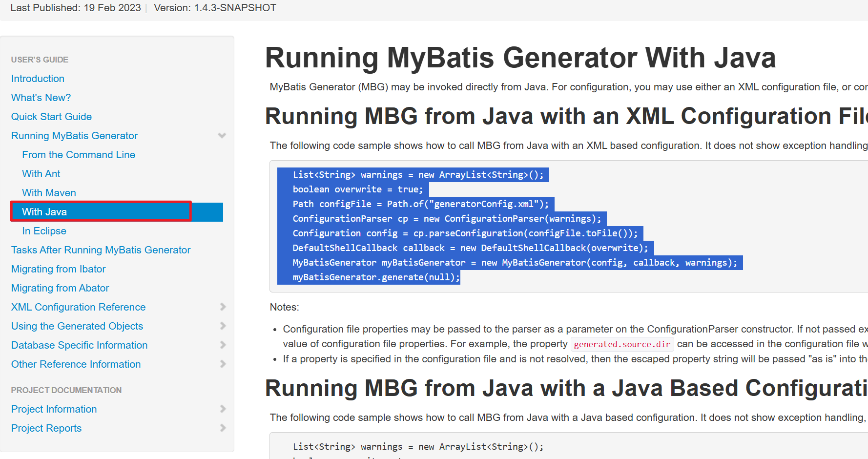
Task: Navigate to the Quick Start Guide
Action: coord(51,116)
